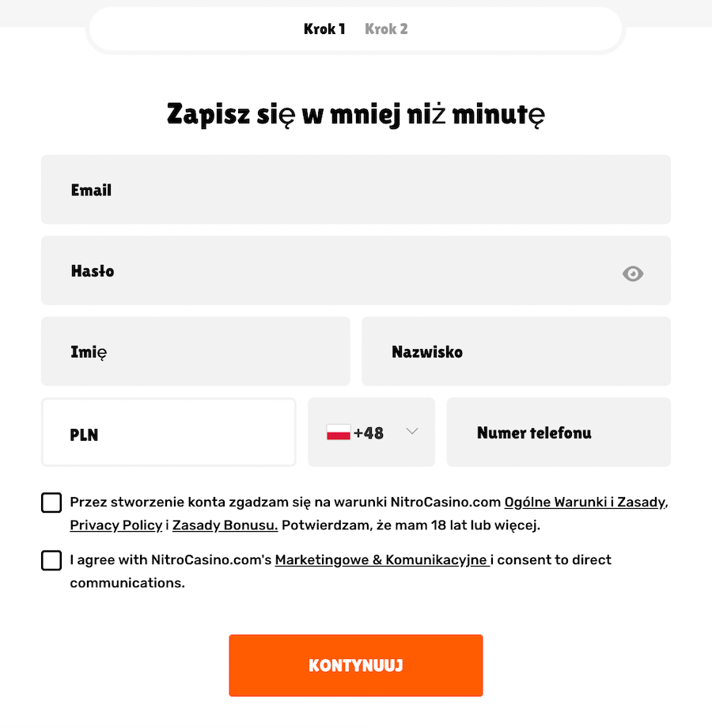Focus the Email input field
Image resolution: width=712 pixels, height=728 pixels.
pos(356,190)
